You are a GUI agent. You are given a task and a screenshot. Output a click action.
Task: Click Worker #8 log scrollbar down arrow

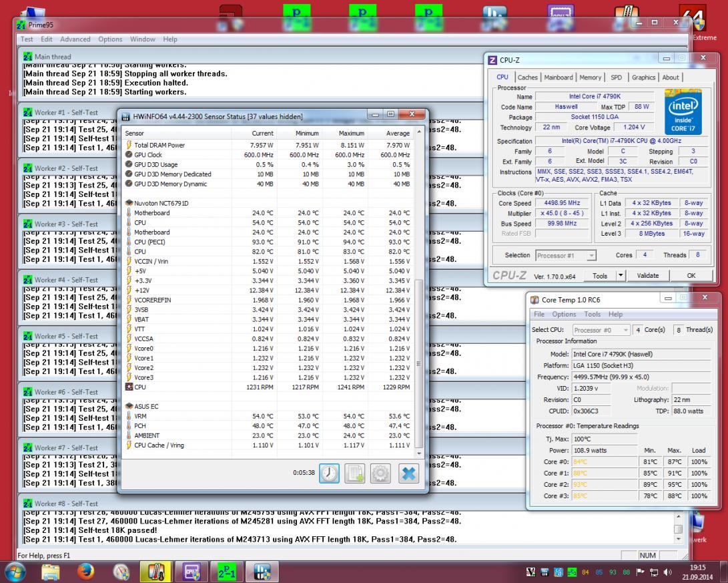(x=679, y=540)
